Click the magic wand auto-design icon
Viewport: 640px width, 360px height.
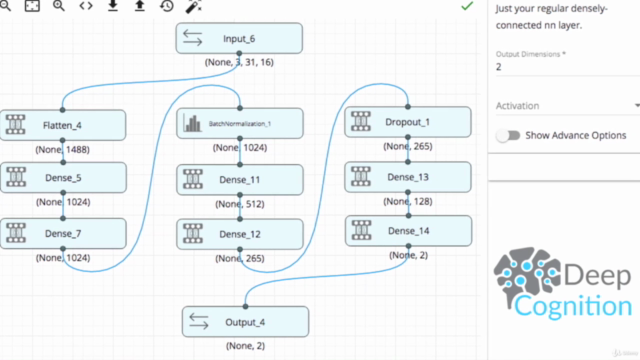(193, 6)
